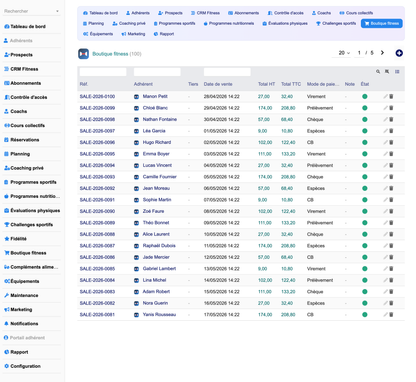Click the clear filters icon beside magnifier
Image resolution: width=416 pixels, height=382 pixels.
tap(387, 72)
